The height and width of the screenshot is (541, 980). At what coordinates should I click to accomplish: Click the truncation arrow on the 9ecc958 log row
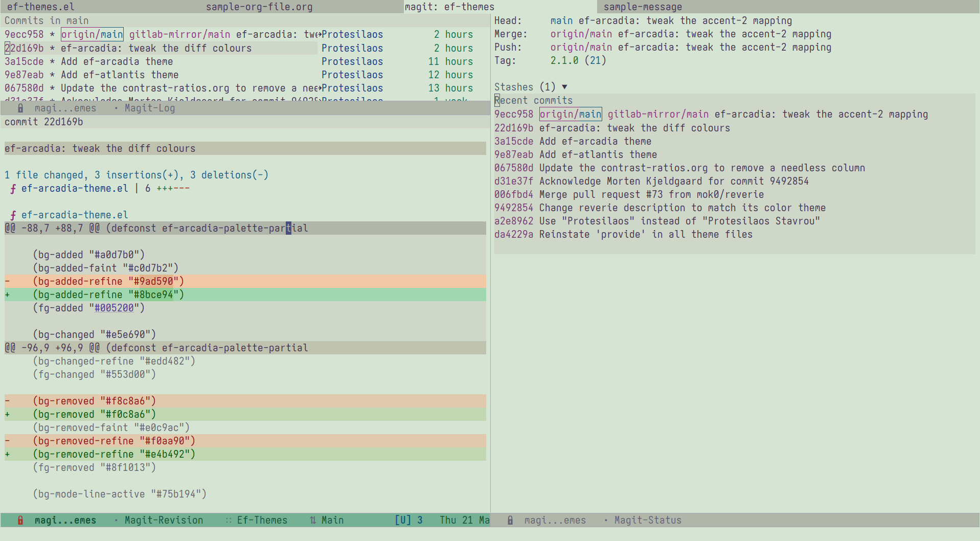[319, 35]
